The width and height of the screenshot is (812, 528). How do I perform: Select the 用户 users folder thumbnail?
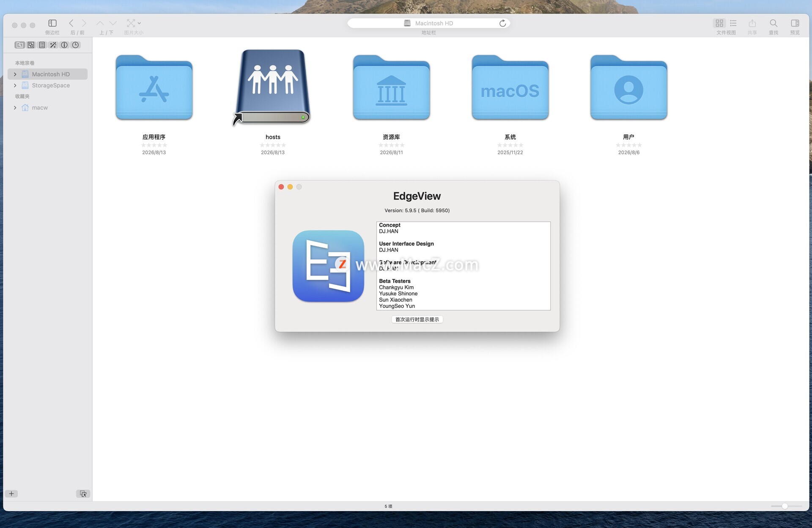[629, 88]
